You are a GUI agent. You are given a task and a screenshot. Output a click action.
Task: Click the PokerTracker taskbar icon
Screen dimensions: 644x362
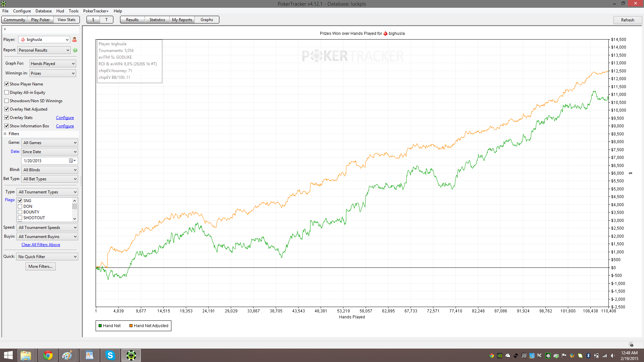131,355
